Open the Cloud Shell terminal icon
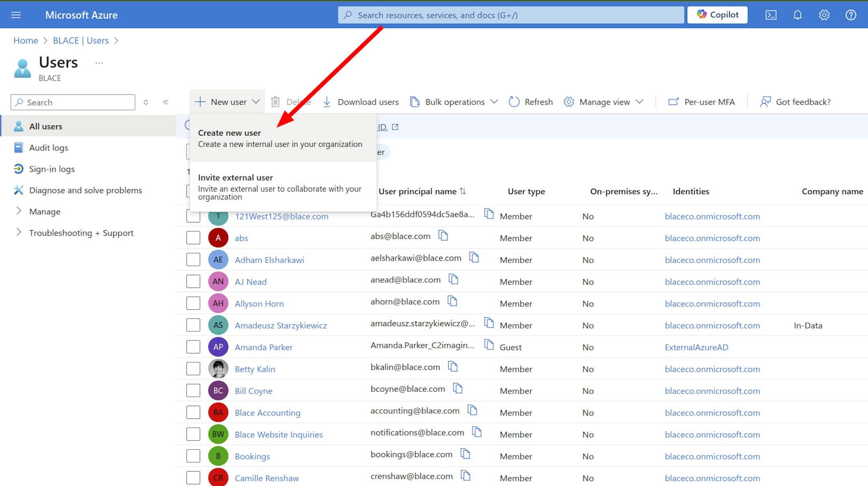 tap(771, 15)
